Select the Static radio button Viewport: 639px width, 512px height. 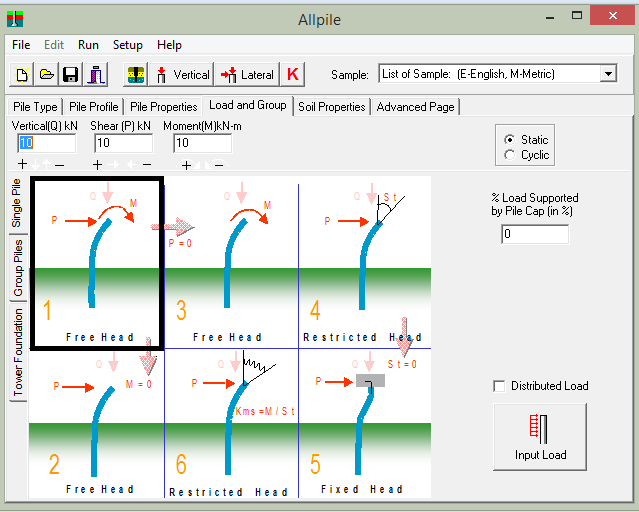(x=527, y=140)
